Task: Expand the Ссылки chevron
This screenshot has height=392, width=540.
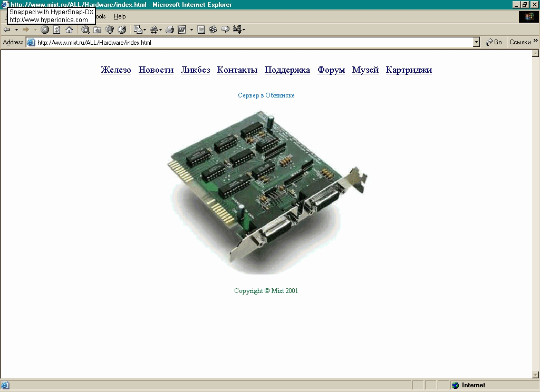Action: [536, 41]
